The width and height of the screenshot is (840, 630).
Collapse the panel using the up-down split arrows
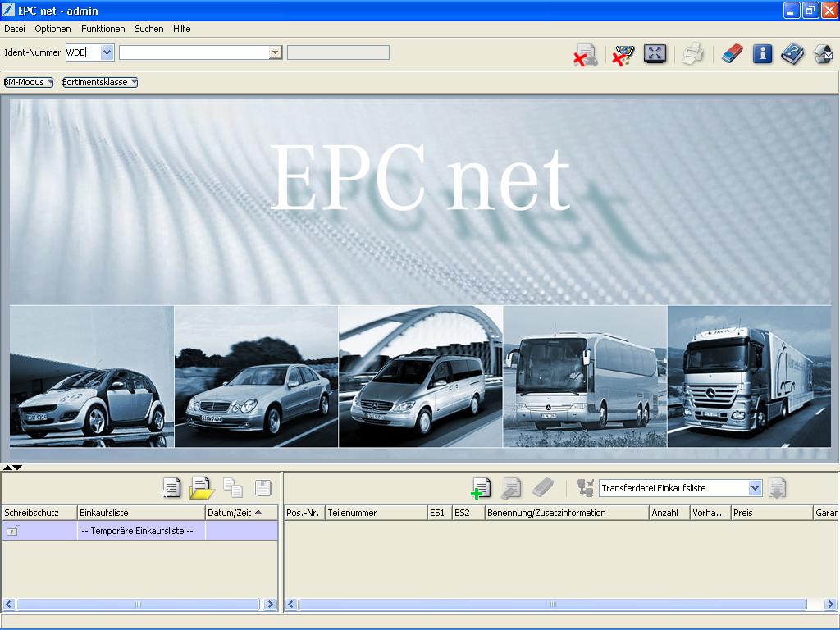coord(12,468)
